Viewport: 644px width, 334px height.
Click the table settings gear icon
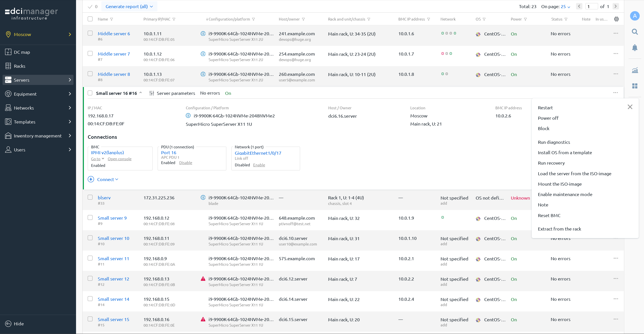[616, 19]
